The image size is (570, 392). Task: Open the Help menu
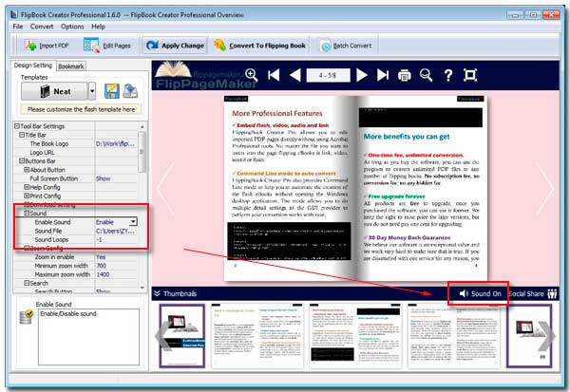(98, 27)
